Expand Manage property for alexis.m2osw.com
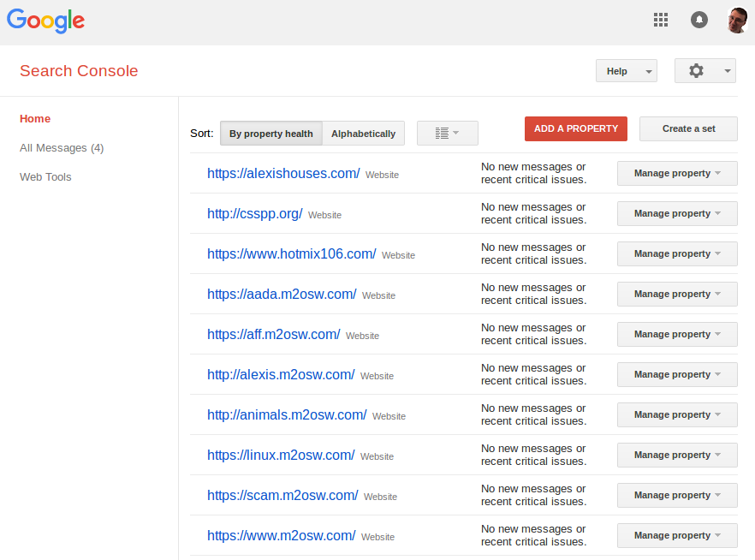This screenshot has height=560, width=755. tap(677, 374)
